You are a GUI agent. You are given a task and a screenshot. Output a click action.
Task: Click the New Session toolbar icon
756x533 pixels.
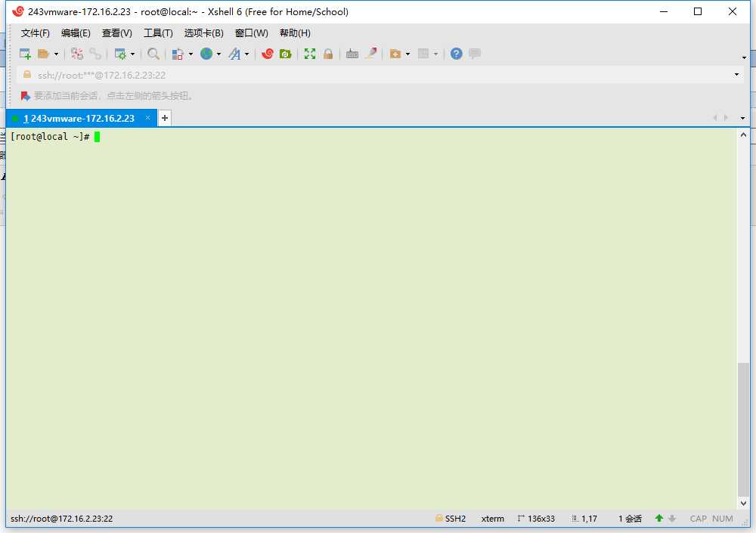[25, 54]
